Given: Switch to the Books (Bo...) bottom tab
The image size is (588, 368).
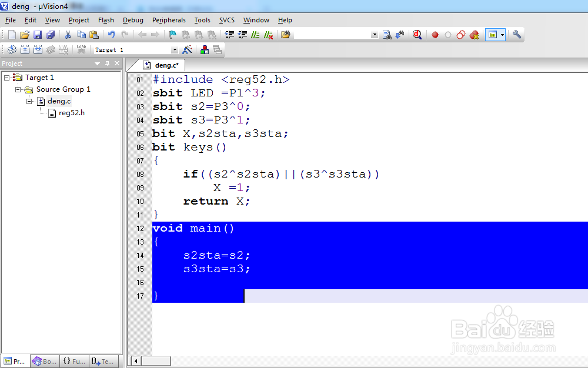Looking at the screenshot, I should pos(45,362).
